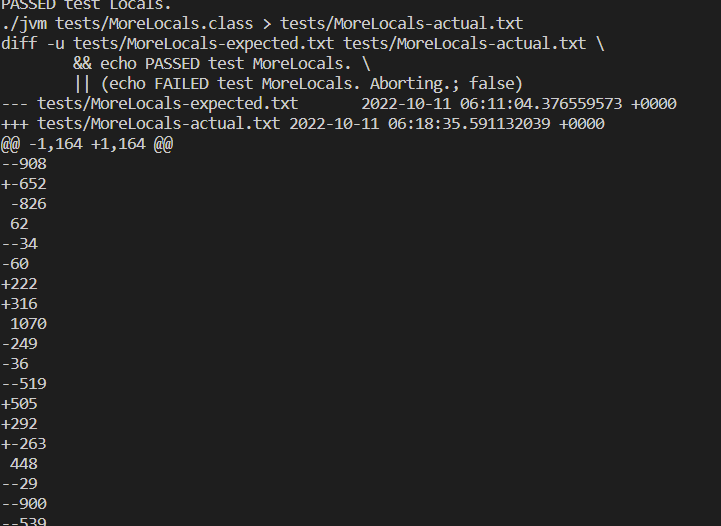Click the ./jvm command line
Viewport: 721px width, 526px height.
click(262, 24)
